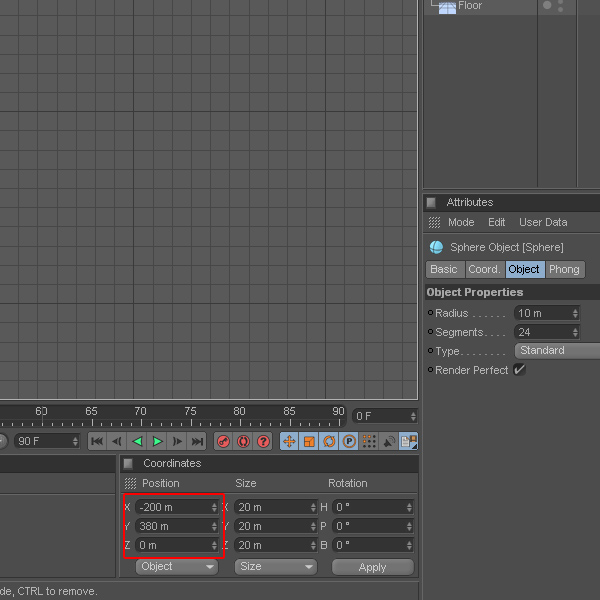This screenshot has width=600, height=600.
Task: Click frame 75 on the timeline ruler
Action: click(191, 412)
